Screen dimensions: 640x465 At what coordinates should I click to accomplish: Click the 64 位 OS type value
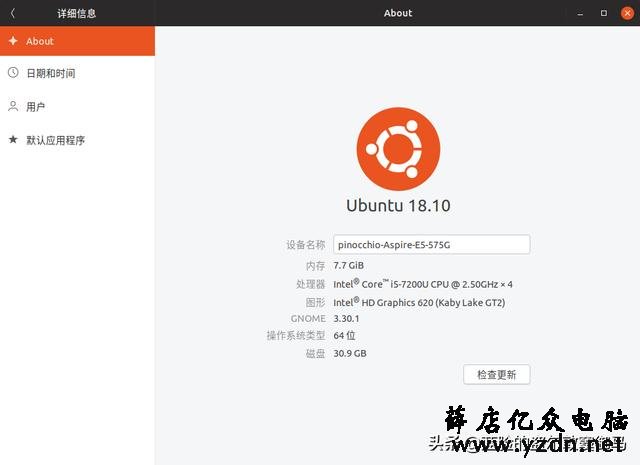coord(344,336)
